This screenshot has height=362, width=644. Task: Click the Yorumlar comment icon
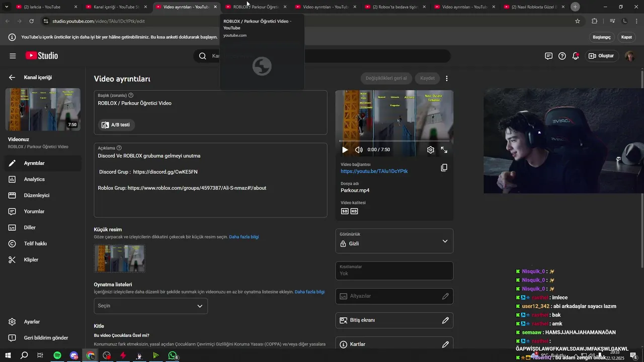point(12,211)
